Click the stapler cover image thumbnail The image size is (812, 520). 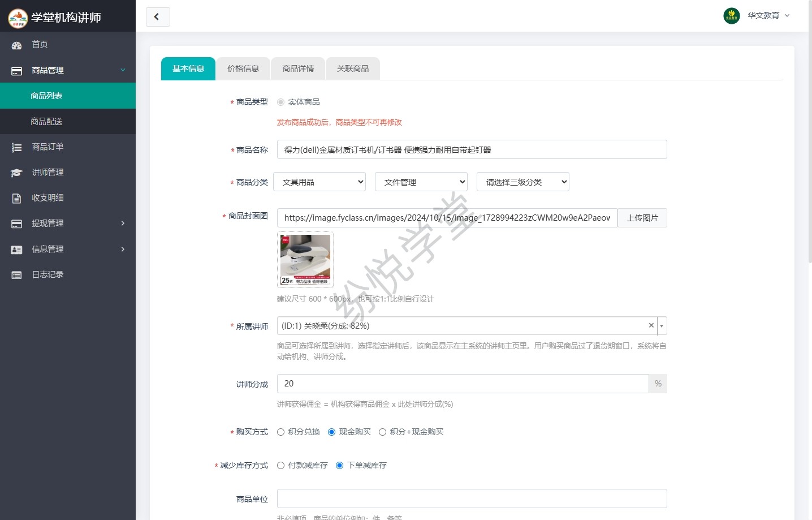(305, 260)
